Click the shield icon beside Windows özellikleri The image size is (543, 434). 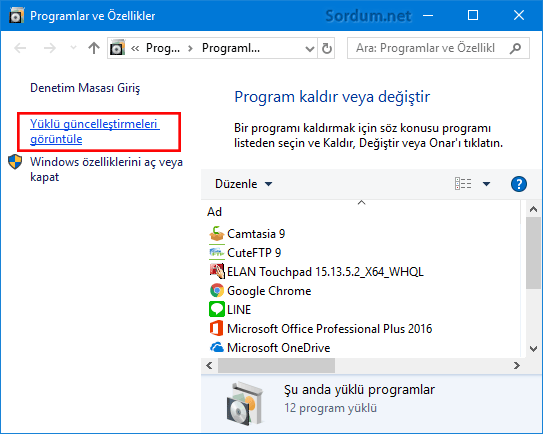[15, 162]
